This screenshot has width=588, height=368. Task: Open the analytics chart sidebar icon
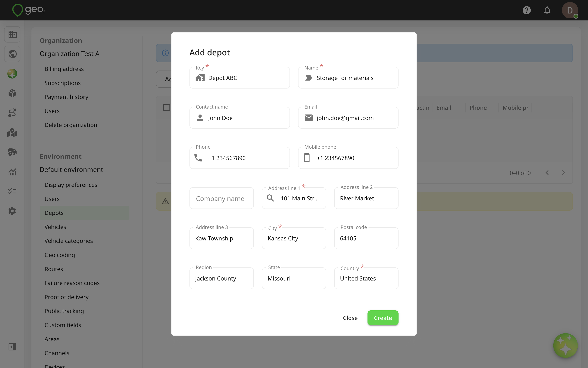coord(12,172)
